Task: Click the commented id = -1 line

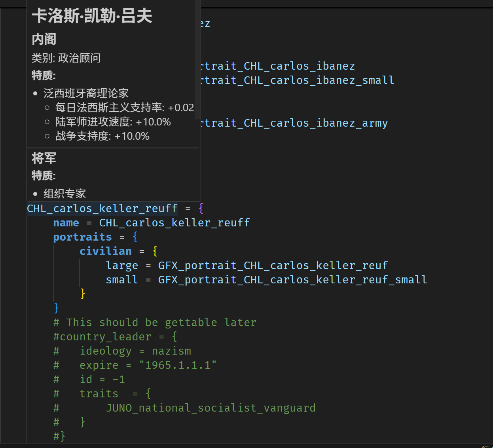Action: click(x=102, y=380)
